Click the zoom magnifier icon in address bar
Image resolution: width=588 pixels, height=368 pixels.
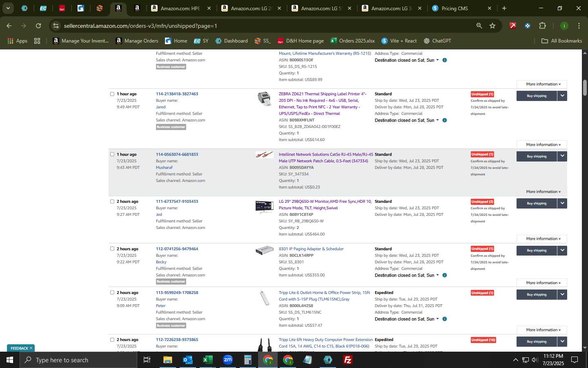pos(479,26)
